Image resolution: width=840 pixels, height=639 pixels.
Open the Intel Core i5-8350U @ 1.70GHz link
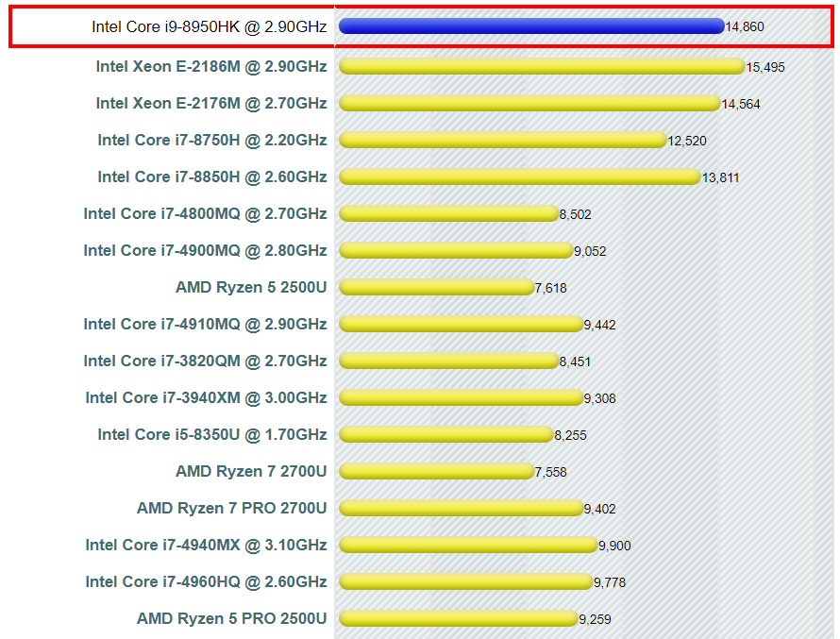[x=212, y=434]
